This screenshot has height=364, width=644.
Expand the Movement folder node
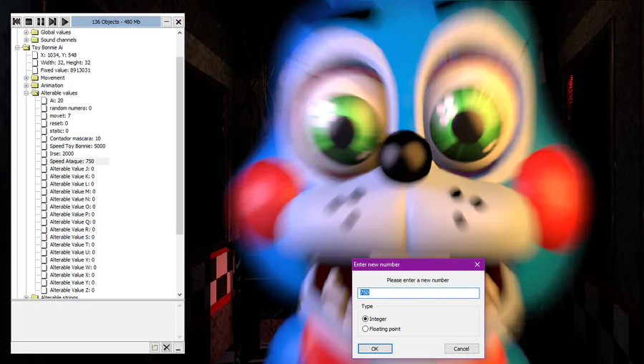tap(26, 77)
